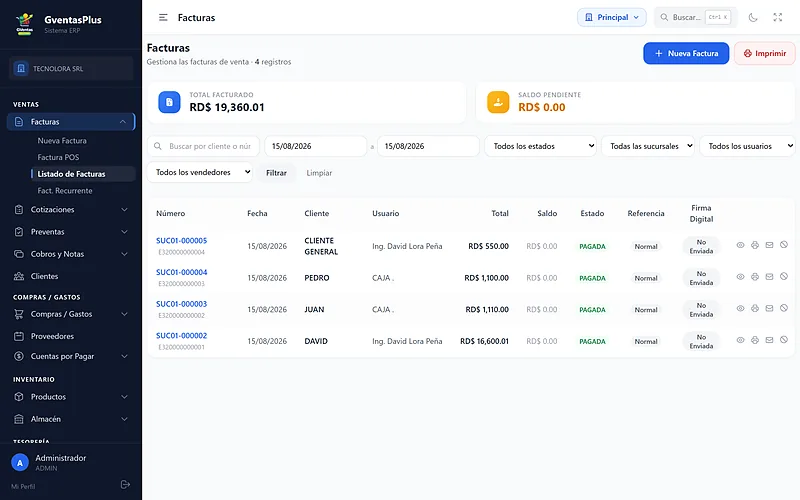
Task: Select Nueva Factura in sidebar
Action: 62,140
